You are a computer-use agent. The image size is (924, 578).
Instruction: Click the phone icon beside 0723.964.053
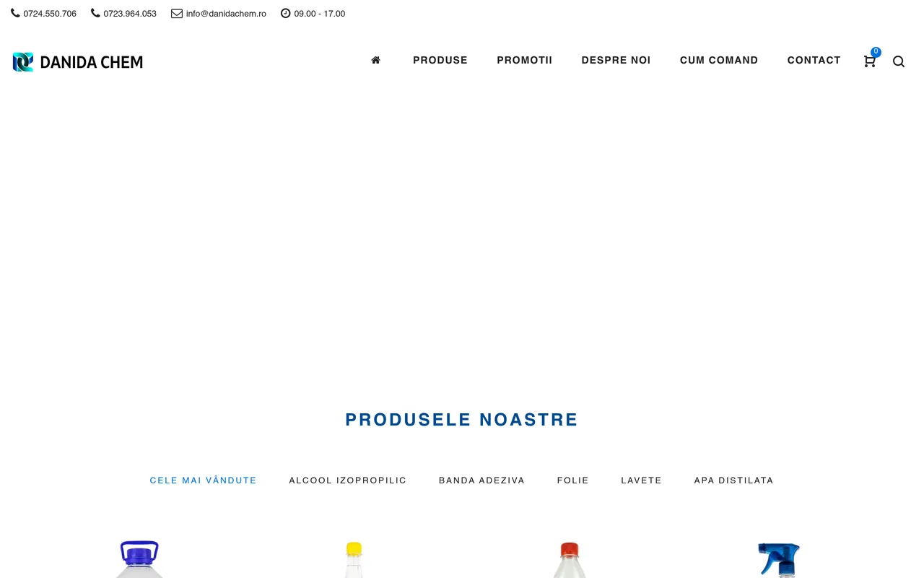pyautogui.click(x=95, y=13)
